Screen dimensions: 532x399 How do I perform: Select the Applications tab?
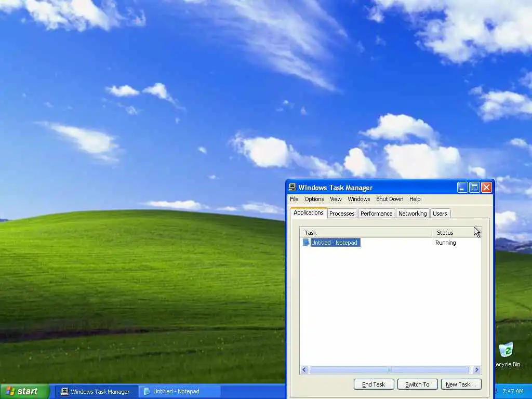(309, 212)
